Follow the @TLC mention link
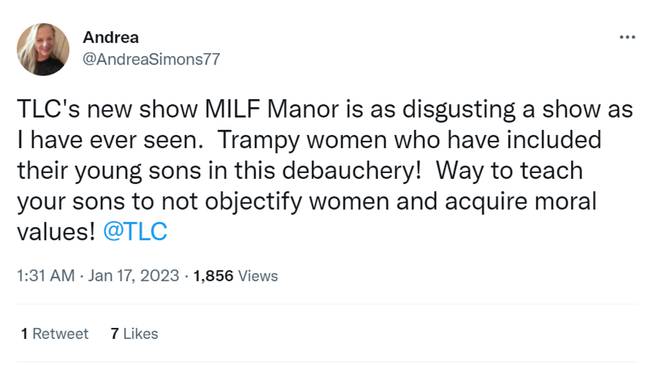 (135, 231)
